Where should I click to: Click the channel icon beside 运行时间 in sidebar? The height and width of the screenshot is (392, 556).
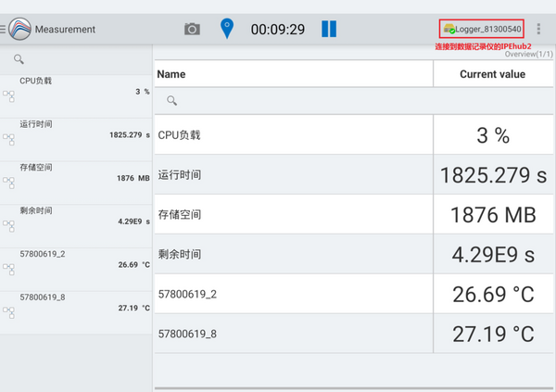[9, 139]
